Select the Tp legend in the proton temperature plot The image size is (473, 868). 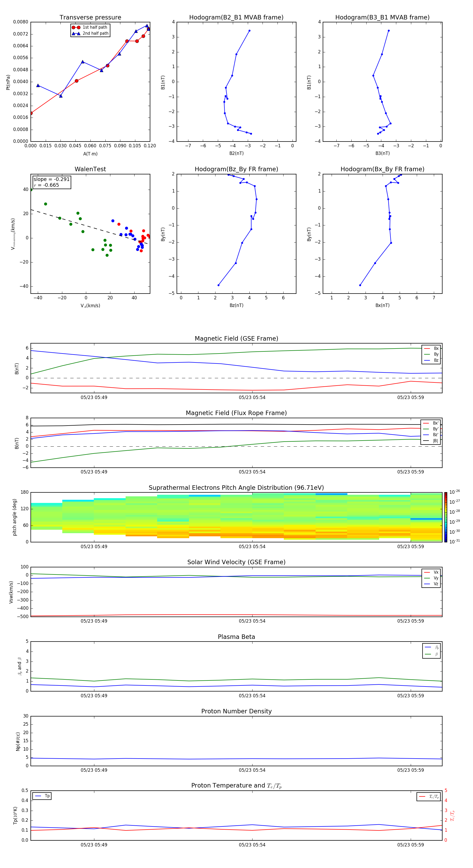(x=42, y=796)
